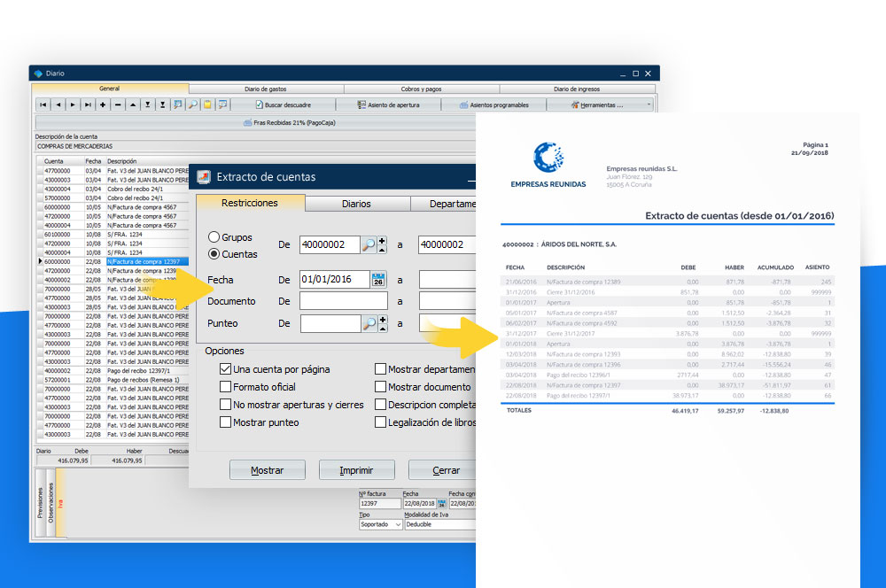This screenshot has height=588, width=886.
Task: Open the calendar picker beside 01/01/2016
Action: 378,280
